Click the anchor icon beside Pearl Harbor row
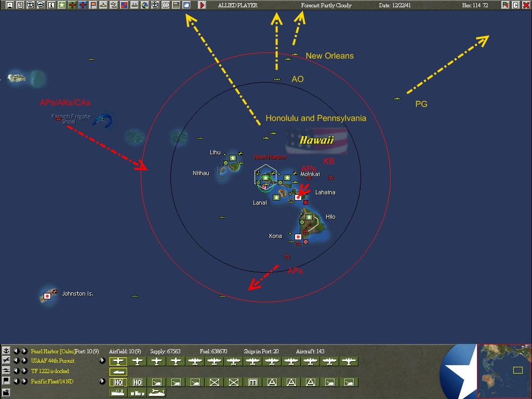 pyautogui.click(x=6, y=351)
